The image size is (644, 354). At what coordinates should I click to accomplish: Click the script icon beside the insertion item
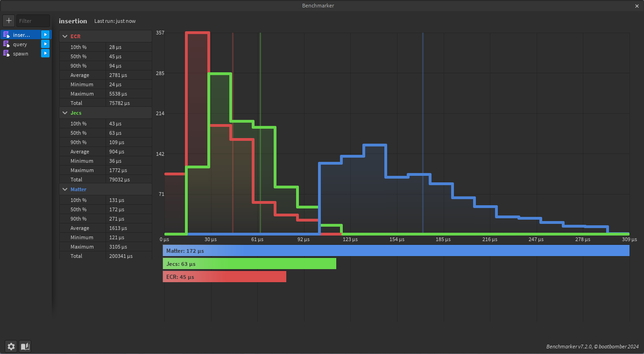[x=6, y=35]
